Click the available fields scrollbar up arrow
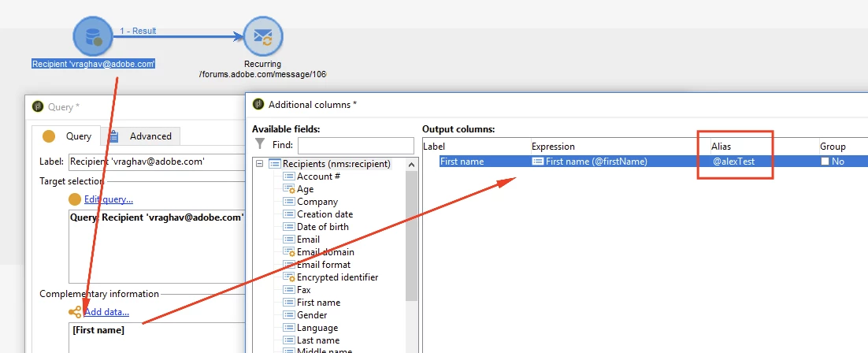The height and width of the screenshot is (353, 868). (x=411, y=165)
